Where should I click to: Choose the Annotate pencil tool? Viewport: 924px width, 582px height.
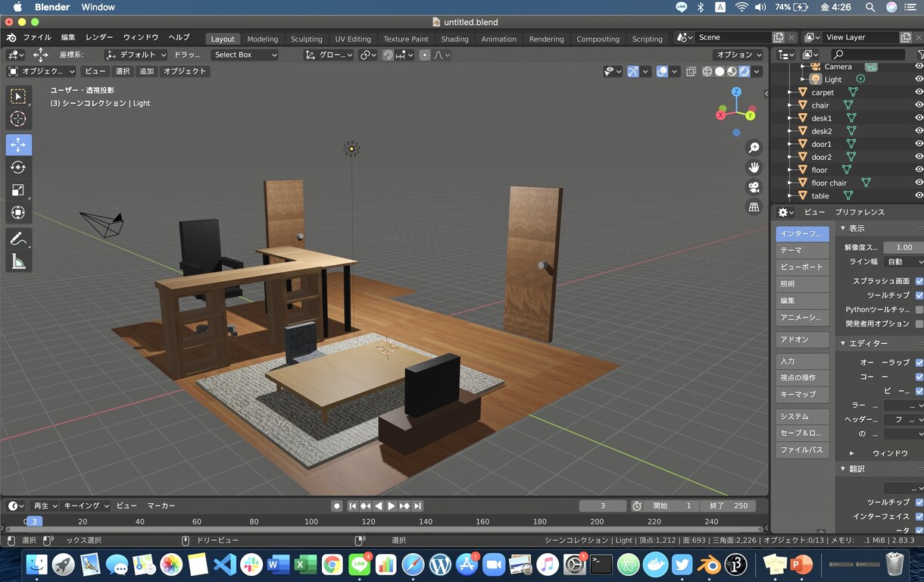18,239
